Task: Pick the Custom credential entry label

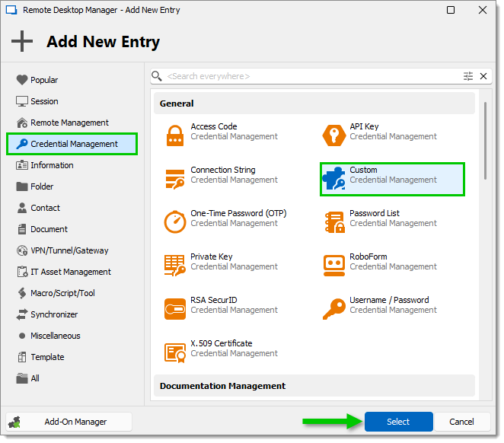Action: pyautogui.click(x=363, y=170)
